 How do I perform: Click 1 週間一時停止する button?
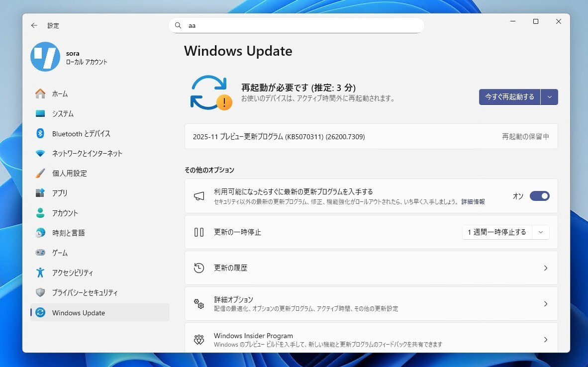[x=497, y=232]
